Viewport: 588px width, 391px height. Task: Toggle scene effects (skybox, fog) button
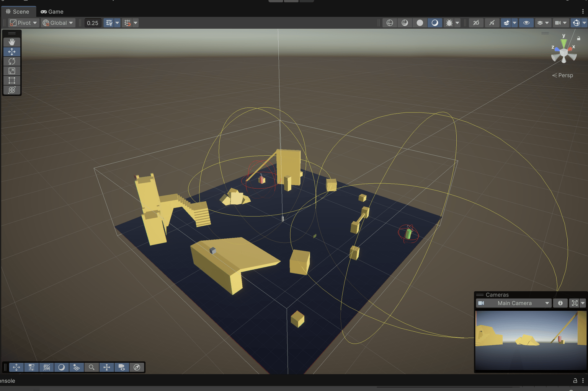pyautogui.click(x=506, y=23)
